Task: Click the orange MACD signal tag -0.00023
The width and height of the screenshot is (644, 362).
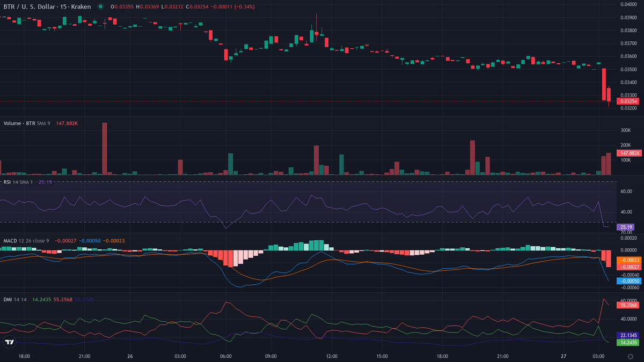Action: coord(629,260)
